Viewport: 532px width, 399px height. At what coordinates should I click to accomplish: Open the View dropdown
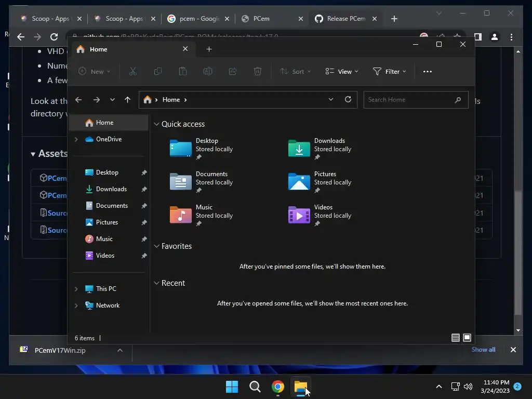(x=342, y=71)
